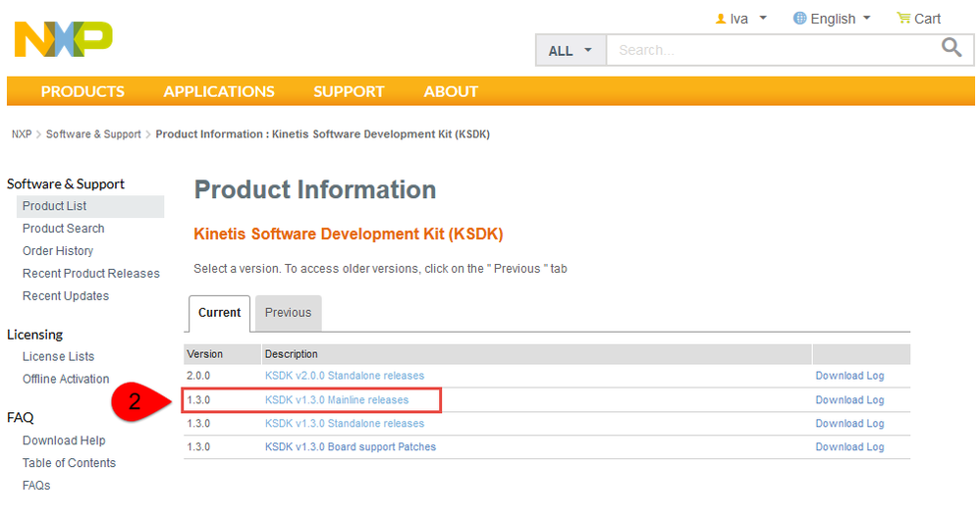Click the globe language icon
Image resolution: width=980 pixels, height=519 pixels.
coord(799,18)
